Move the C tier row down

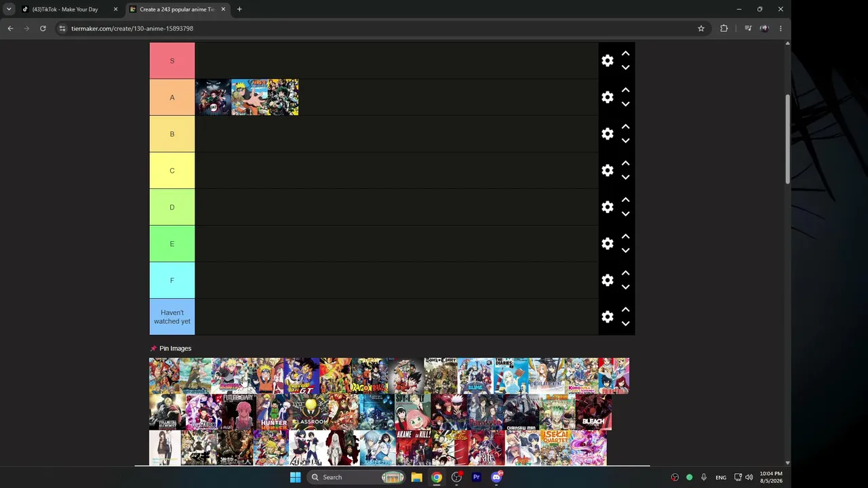click(625, 178)
